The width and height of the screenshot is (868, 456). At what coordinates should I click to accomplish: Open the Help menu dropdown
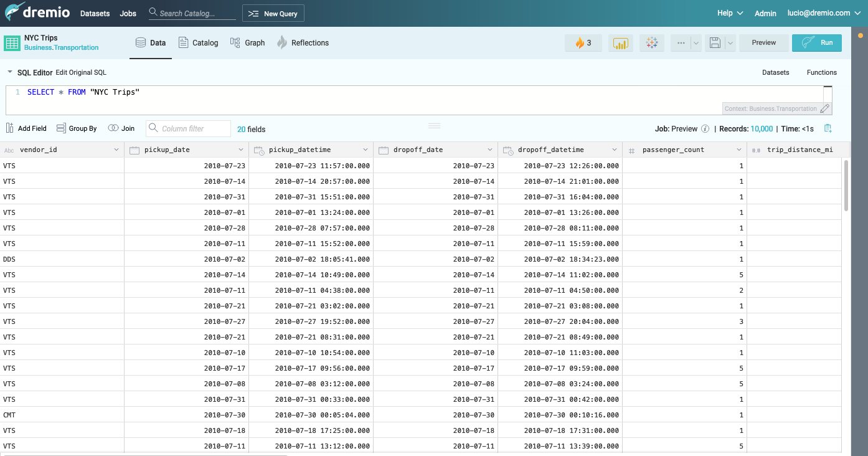coord(730,13)
